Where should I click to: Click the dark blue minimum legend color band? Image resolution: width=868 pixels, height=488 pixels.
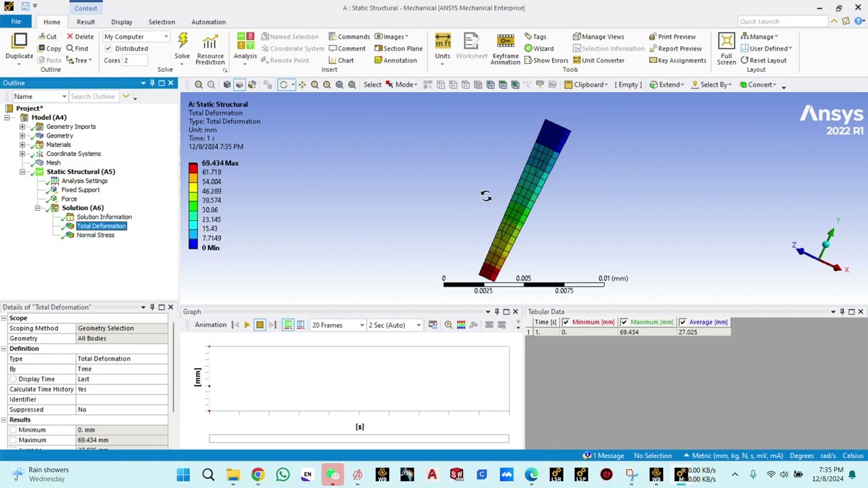(x=193, y=245)
